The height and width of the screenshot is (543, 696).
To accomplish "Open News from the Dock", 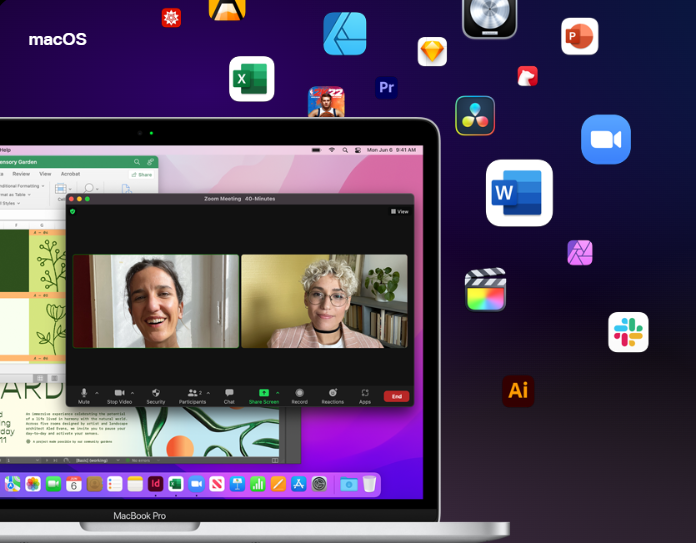I will (x=217, y=484).
